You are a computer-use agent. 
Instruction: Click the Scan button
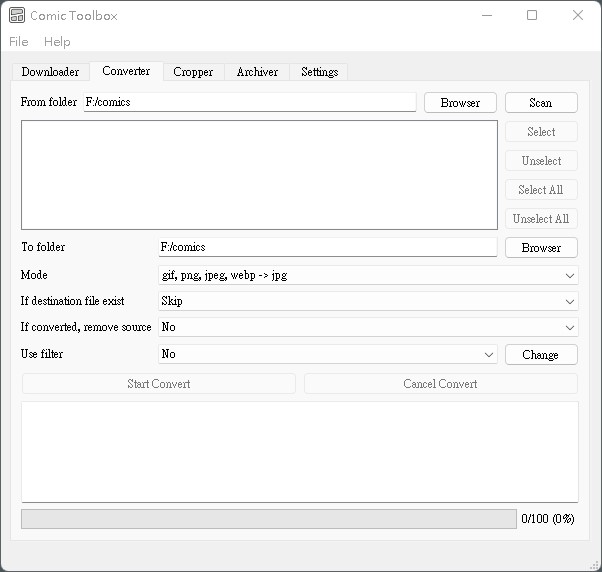pyautogui.click(x=541, y=102)
